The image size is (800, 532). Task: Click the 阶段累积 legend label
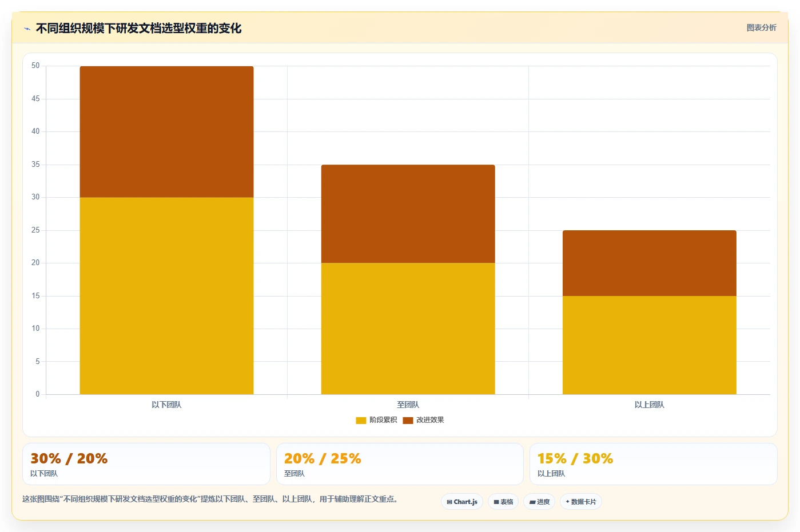(x=383, y=420)
